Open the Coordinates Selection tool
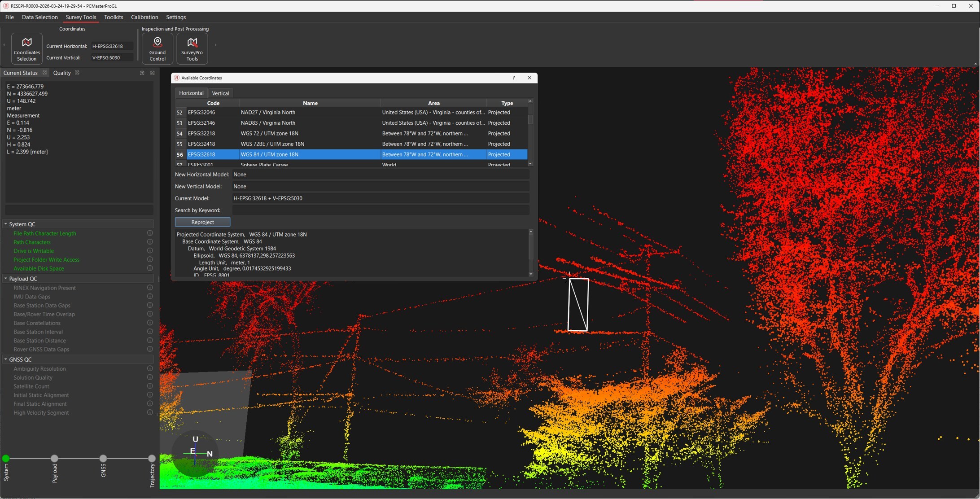The height and width of the screenshot is (499, 980). pyautogui.click(x=26, y=48)
